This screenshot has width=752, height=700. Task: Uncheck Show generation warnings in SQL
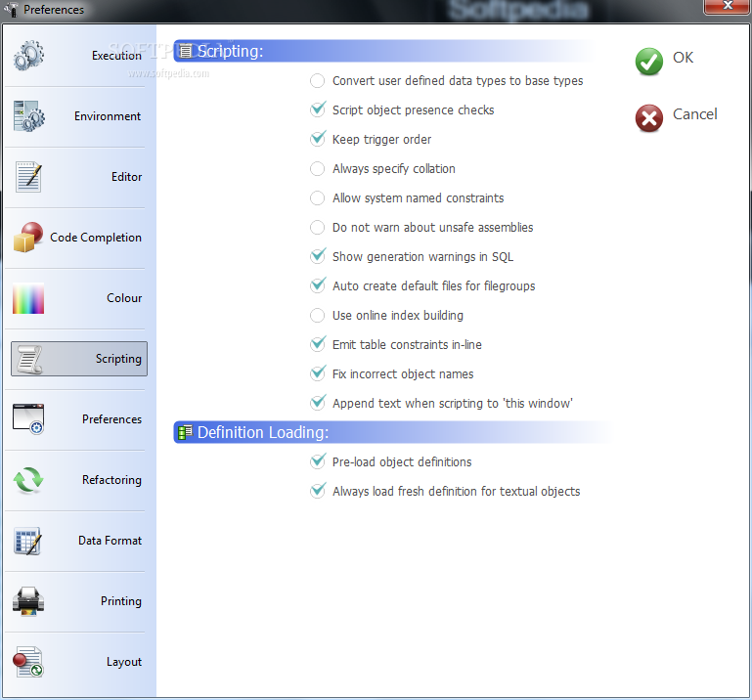pos(317,256)
